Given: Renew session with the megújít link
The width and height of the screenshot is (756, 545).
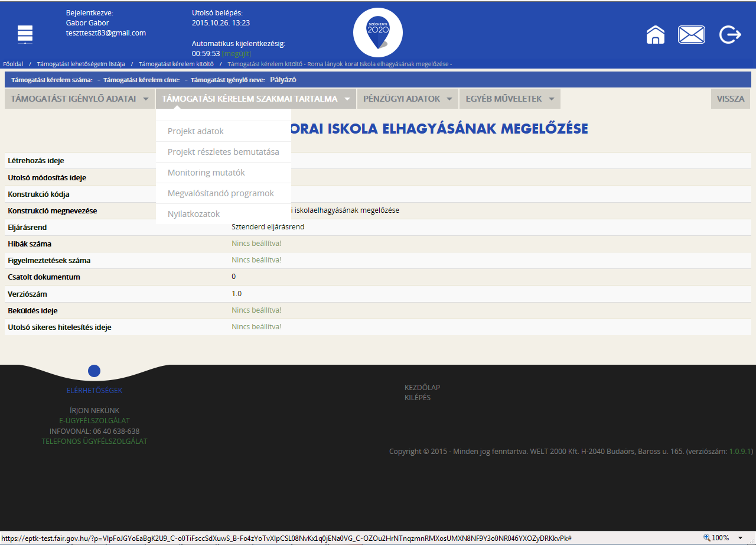Looking at the screenshot, I should pos(236,54).
